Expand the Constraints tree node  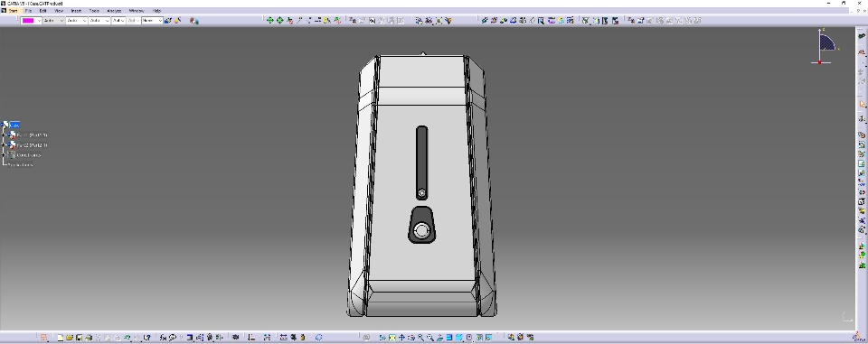pos(4,155)
